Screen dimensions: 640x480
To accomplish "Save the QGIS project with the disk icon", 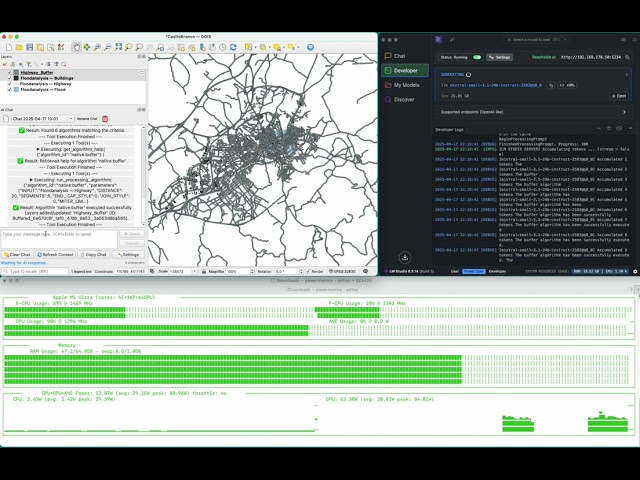I will click(x=29, y=47).
